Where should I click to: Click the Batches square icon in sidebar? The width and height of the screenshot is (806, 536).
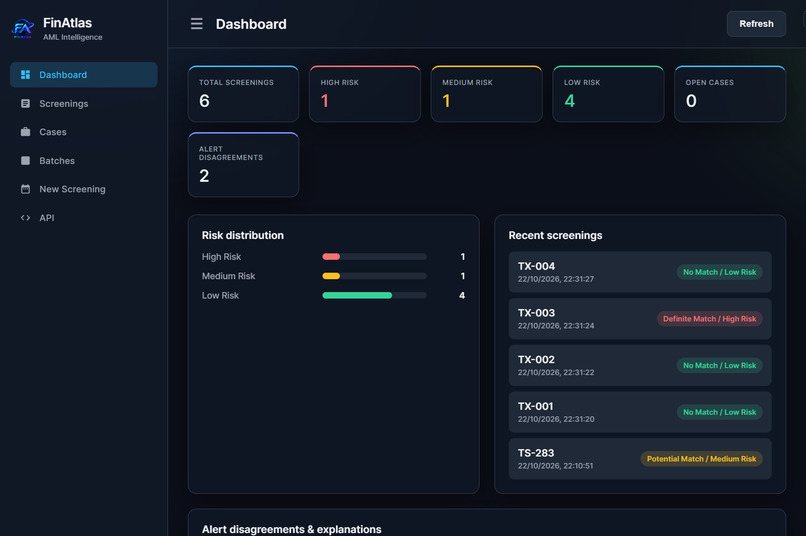tap(25, 161)
